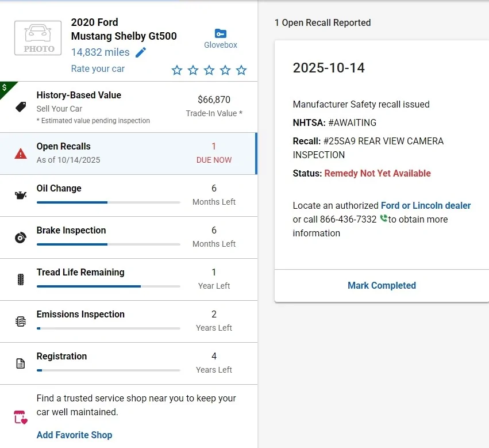Click the Mark Completed button
The width and height of the screenshot is (489, 448).
click(x=382, y=285)
